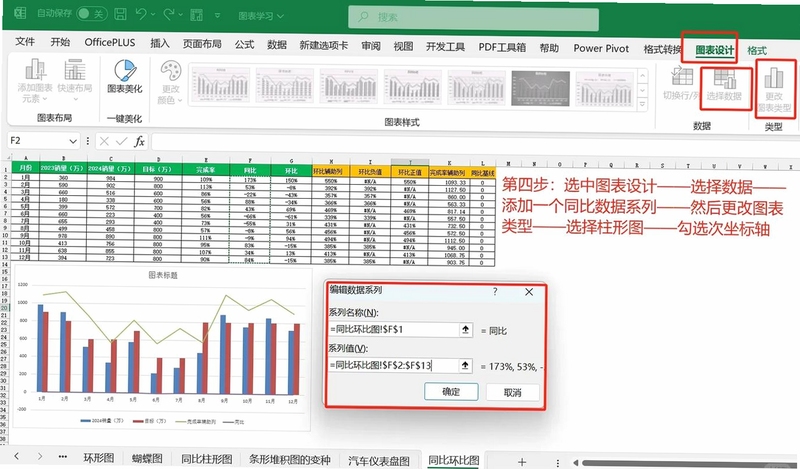This screenshot has width=800, height=469.
Task: Switch to the 插入 tab
Action: coord(160,43)
